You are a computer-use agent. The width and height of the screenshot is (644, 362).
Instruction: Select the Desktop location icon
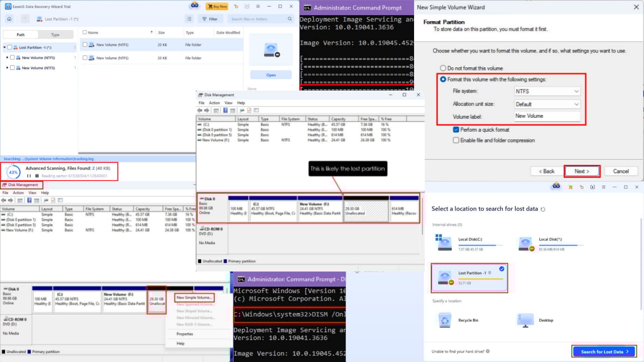tap(526, 320)
